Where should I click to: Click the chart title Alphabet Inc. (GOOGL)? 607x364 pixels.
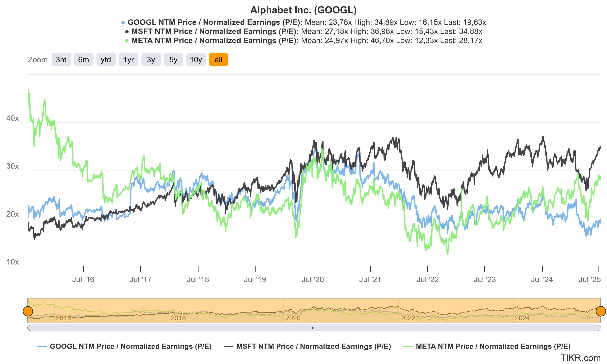point(303,10)
